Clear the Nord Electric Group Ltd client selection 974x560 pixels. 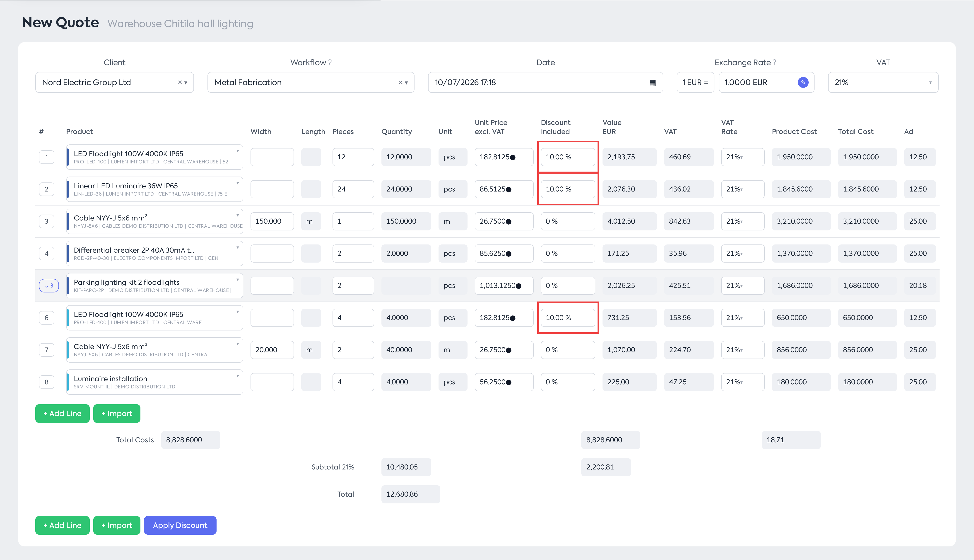(179, 82)
